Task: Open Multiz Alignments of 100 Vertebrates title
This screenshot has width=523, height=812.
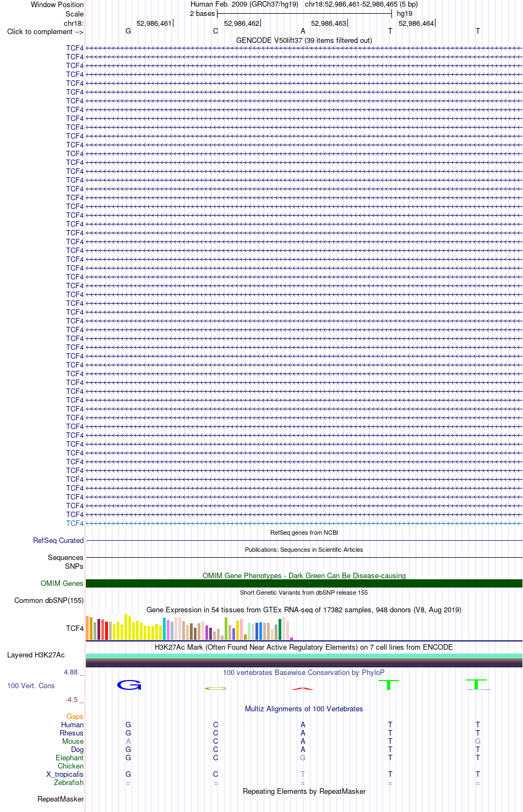Action: coord(304,709)
